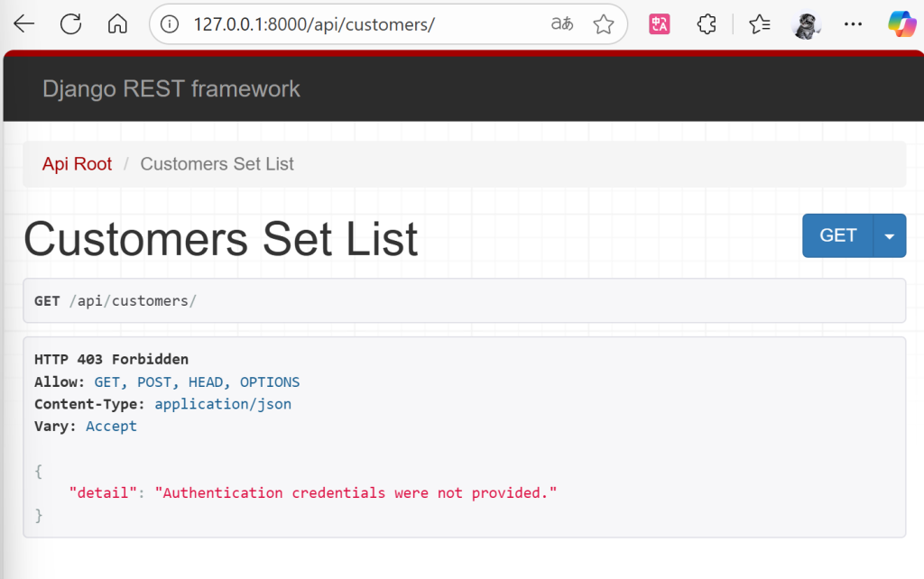The image size is (924, 579).
Task: Open the Extensions puzzle icon
Action: pos(707,24)
